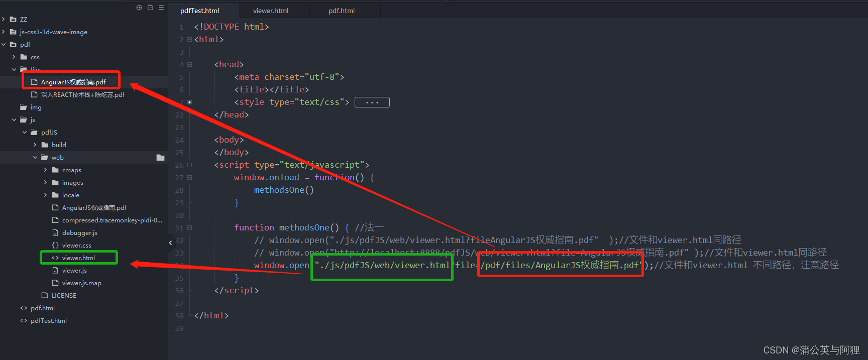Switch to the pdf.html editor tab
868x360 pixels.
point(342,11)
